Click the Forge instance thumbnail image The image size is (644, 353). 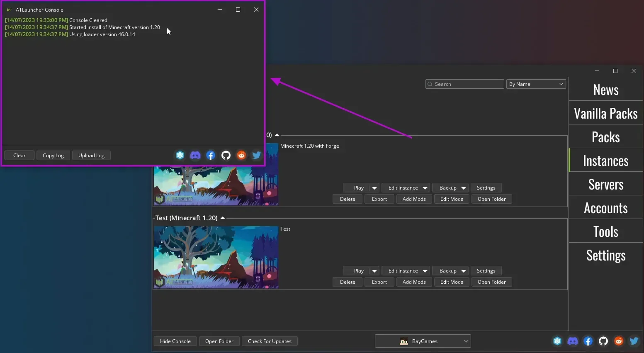pos(216,186)
